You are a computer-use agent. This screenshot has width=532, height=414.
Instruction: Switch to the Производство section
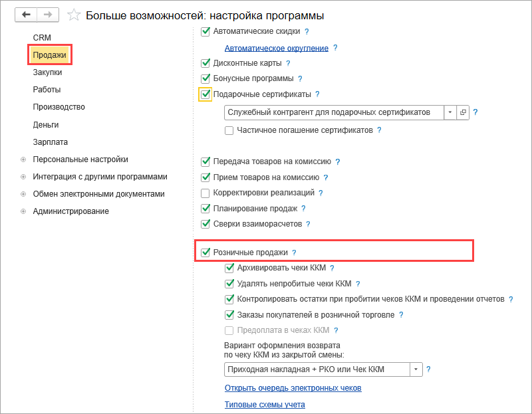pos(59,107)
